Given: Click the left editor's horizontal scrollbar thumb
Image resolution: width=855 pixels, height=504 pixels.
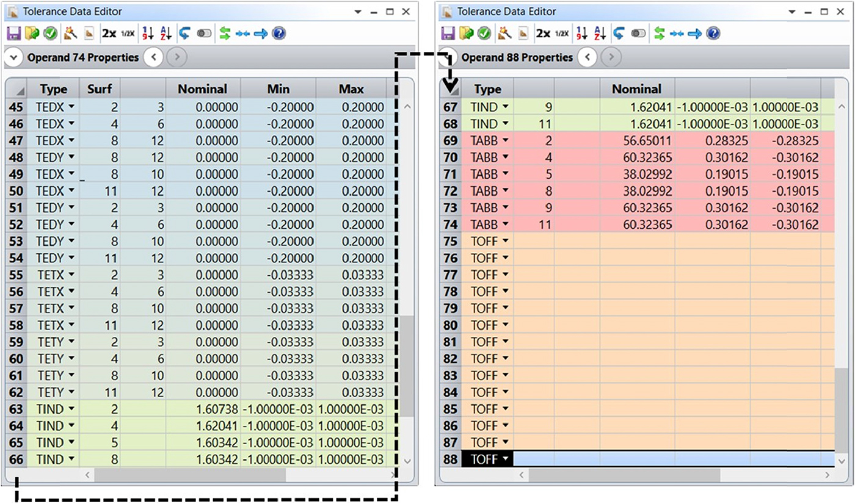Looking at the screenshot, I should (x=189, y=475).
